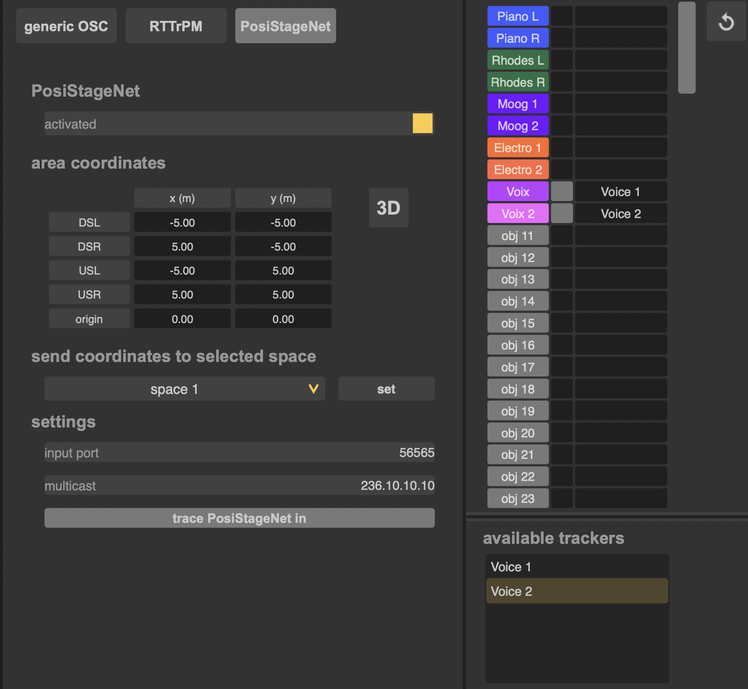Click the reset arrow icon at top right
This screenshot has height=689, width=748.
click(726, 21)
